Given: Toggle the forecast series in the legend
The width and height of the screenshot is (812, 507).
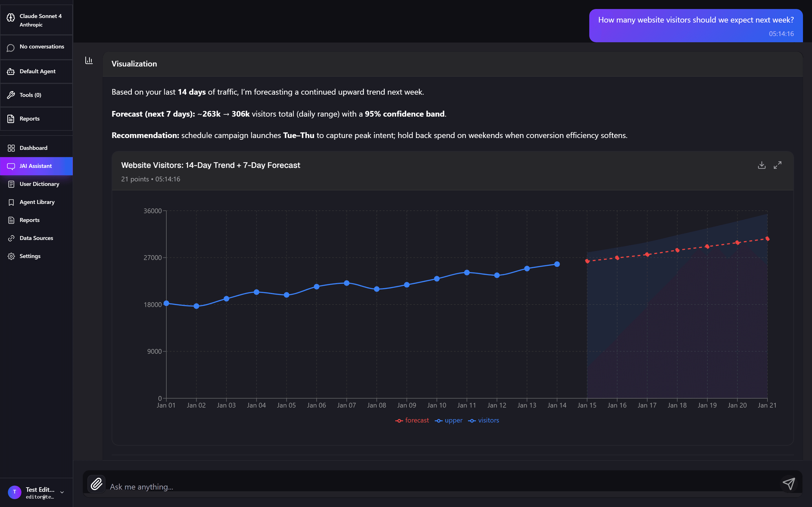Looking at the screenshot, I should pos(412,420).
